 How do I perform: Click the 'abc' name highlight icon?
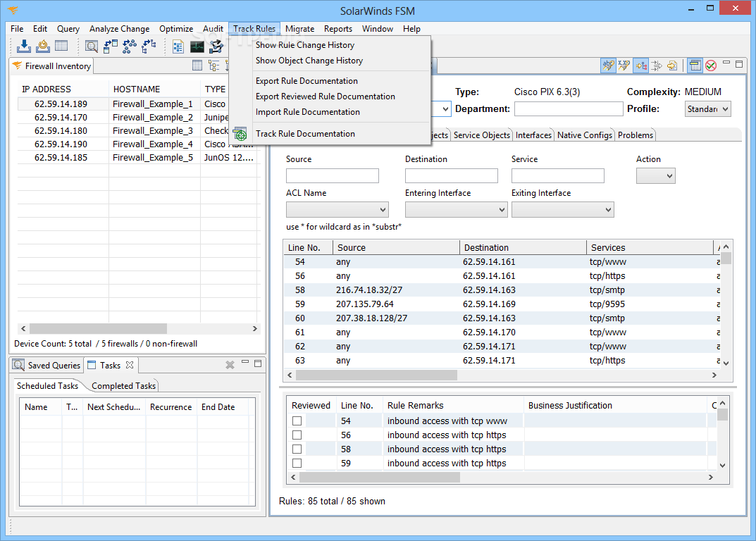coord(608,66)
